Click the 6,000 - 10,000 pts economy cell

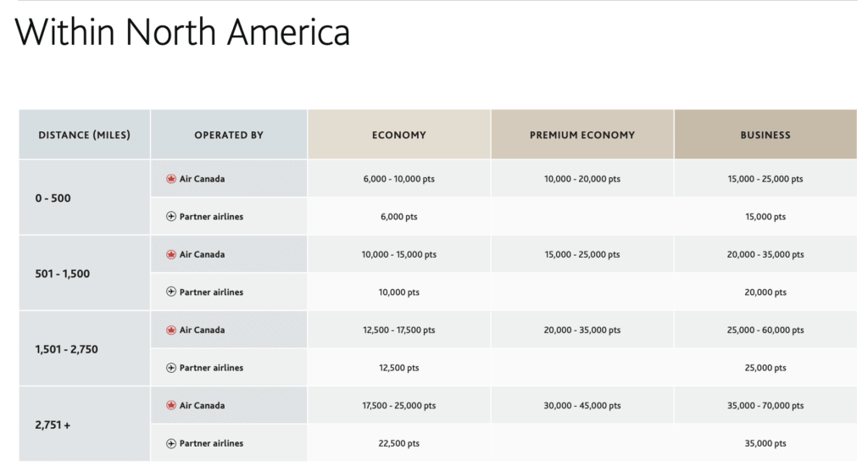(399, 180)
